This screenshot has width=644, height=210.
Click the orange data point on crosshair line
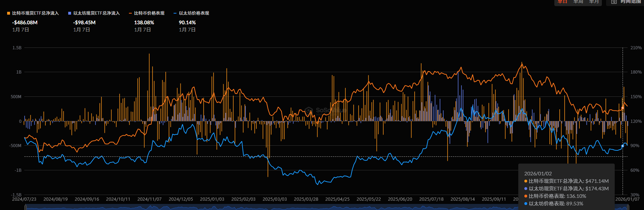click(x=623, y=107)
